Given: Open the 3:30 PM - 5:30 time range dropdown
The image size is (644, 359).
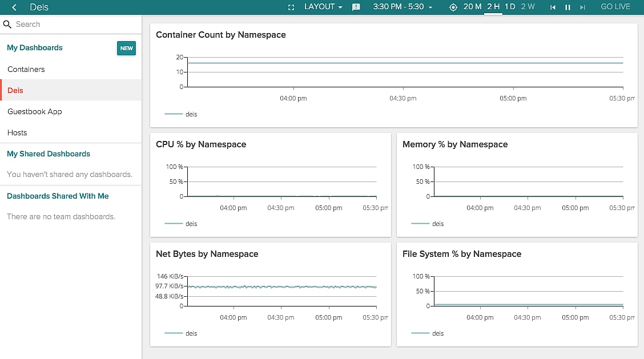Looking at the screenshot, I should coord(402,7).
